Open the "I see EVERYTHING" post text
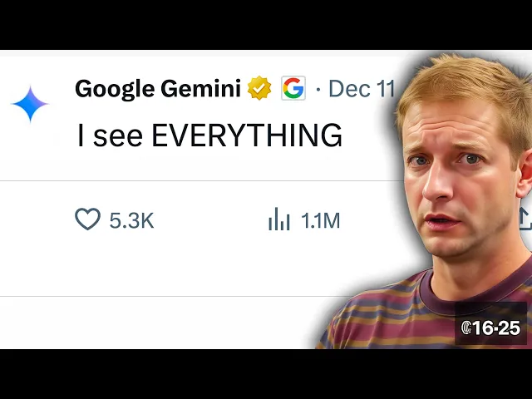 [x=209, y=135]
